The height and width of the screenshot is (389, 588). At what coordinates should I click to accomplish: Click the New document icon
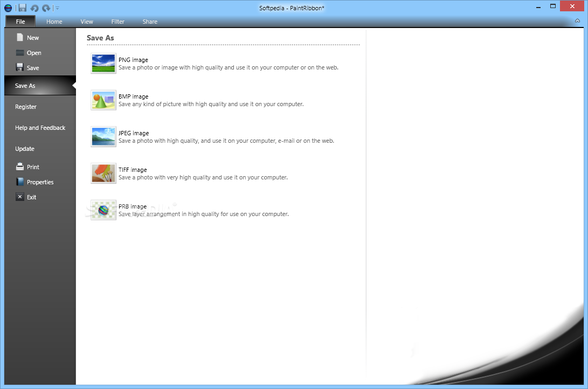pyautogui.click(x=20, y=38)
